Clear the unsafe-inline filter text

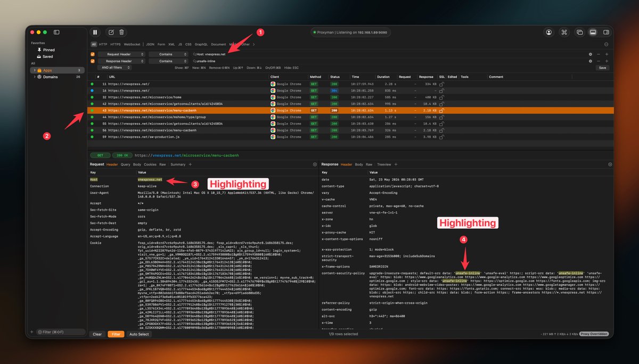click(x=590, y=61)
